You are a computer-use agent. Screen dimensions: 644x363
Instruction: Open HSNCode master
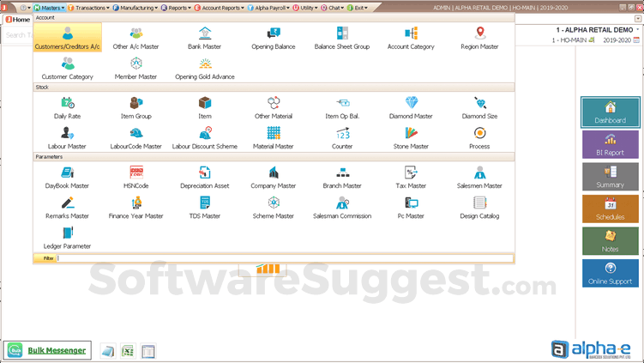coord(136,177)
